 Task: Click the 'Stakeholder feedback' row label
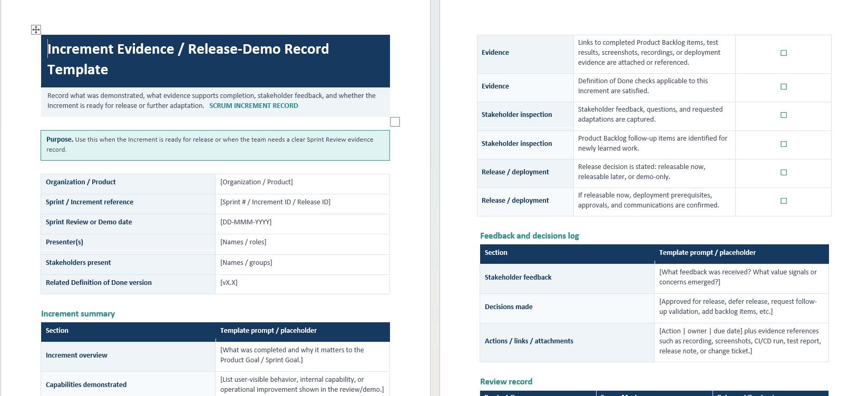(x=518, y=278)
